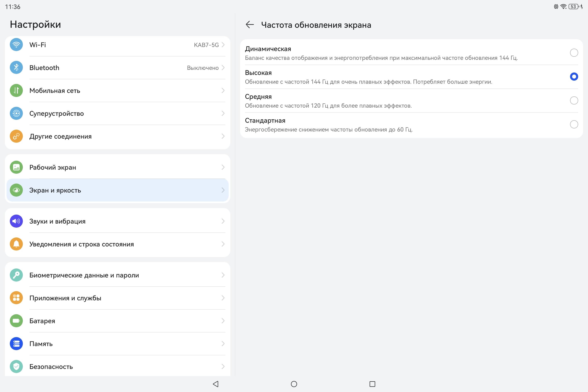588x392 pixels.
Task: Tap the notifications bell icon
Action: [x=16, y=244]
